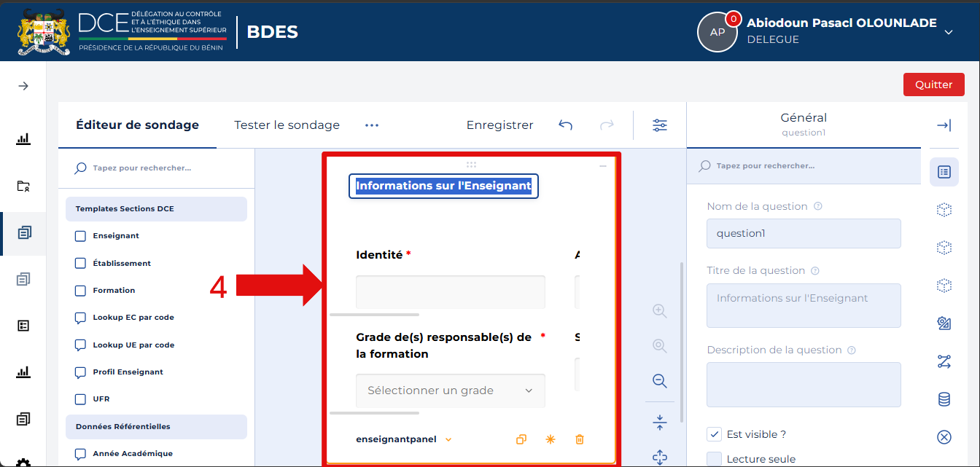The height and width of the screenshot is (467, 980).
Task: Click the Titre de la question field
Action: point(804,305)
